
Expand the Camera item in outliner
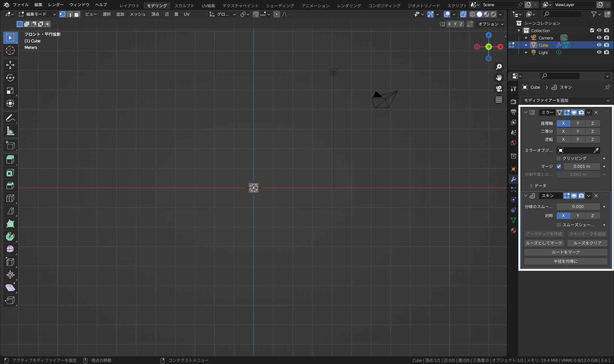coord(526,38)
